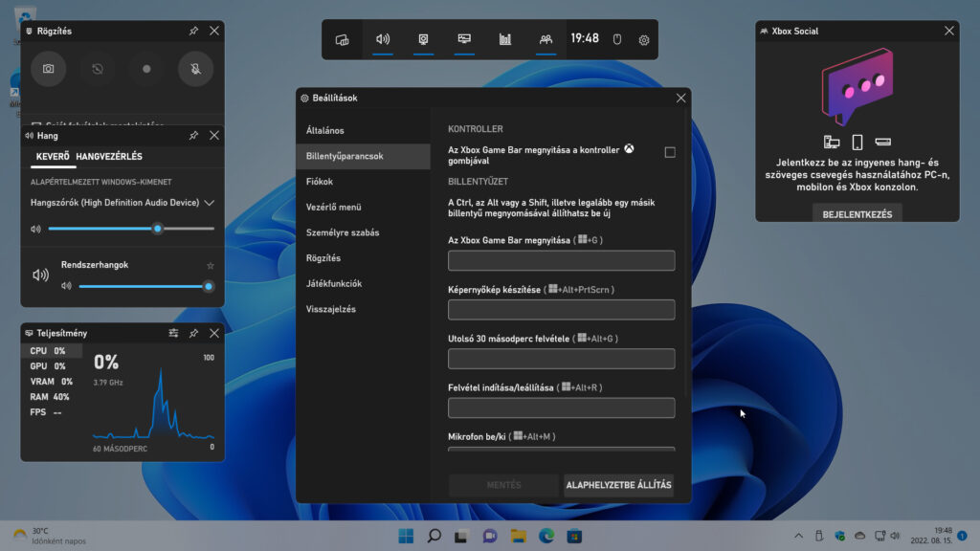Open Fiókok settings section

click(x=363, y=182)
